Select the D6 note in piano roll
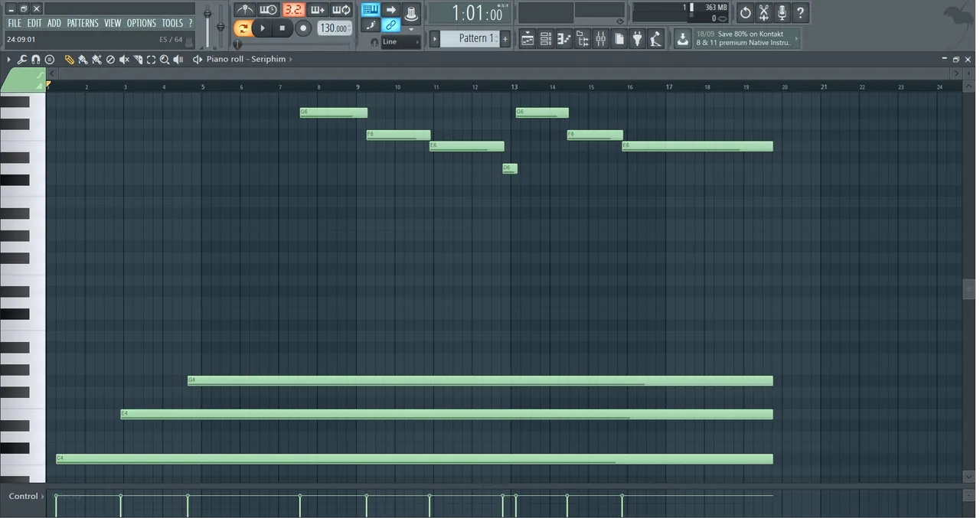 click(x=510, y=168)
